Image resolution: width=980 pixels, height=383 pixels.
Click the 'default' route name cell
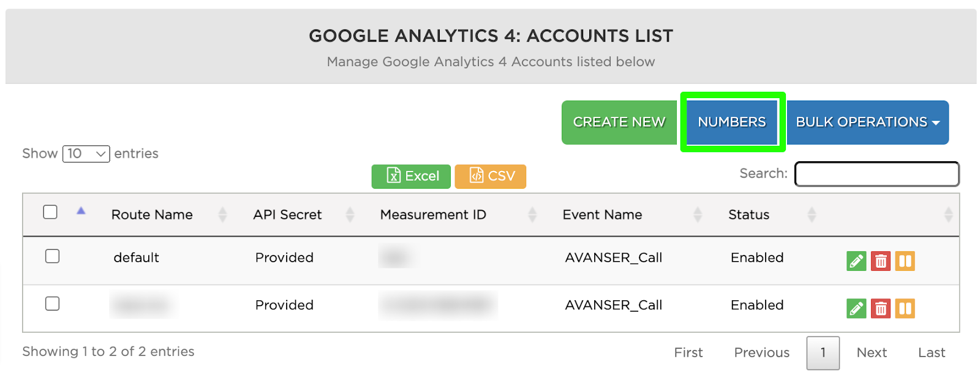coord(136,258)
